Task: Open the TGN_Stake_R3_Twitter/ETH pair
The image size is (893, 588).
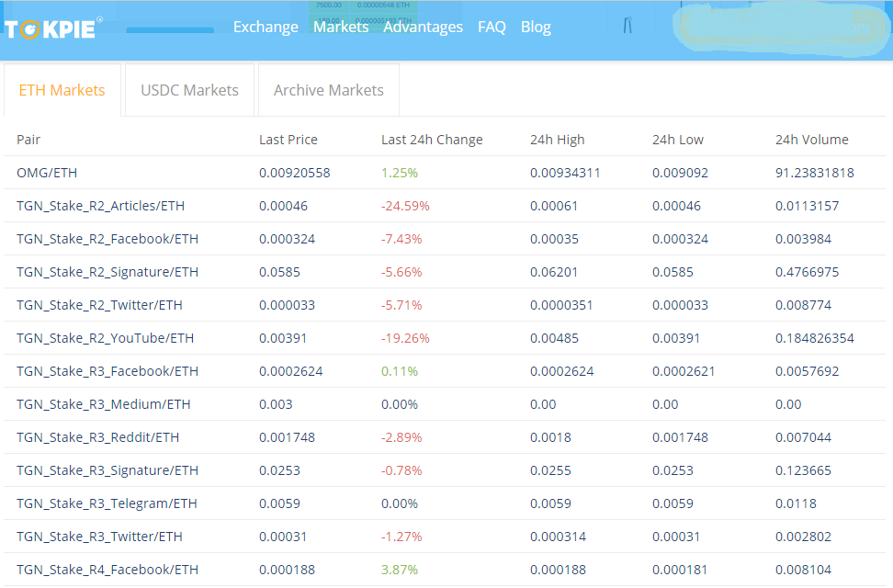Action: [99, 537]
